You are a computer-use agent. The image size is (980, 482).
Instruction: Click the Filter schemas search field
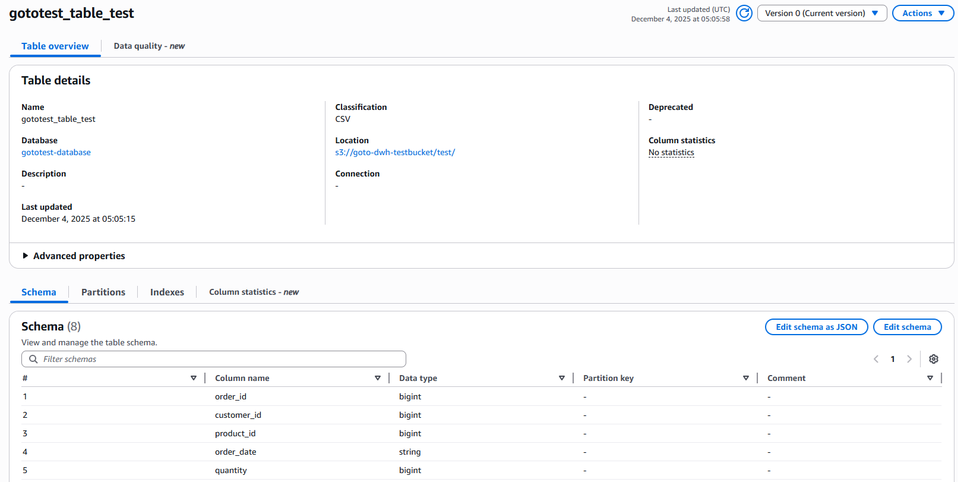coord(214,359)
